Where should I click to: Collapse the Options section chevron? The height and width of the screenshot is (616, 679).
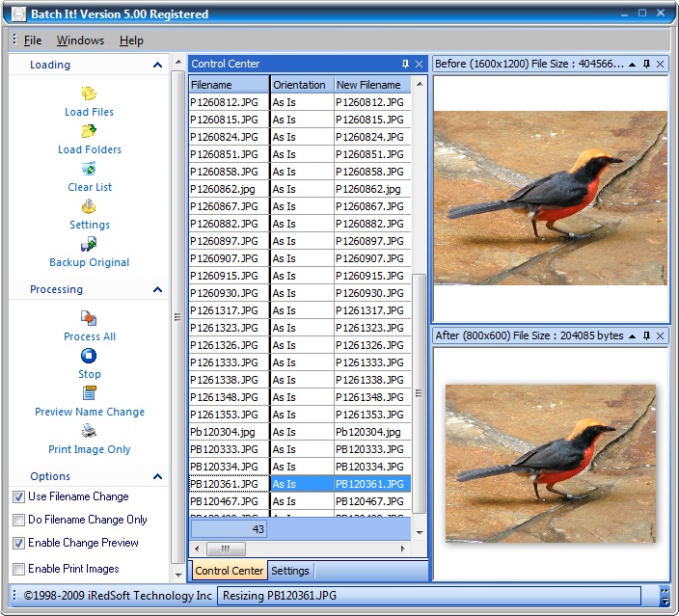[x=157, y=476]
